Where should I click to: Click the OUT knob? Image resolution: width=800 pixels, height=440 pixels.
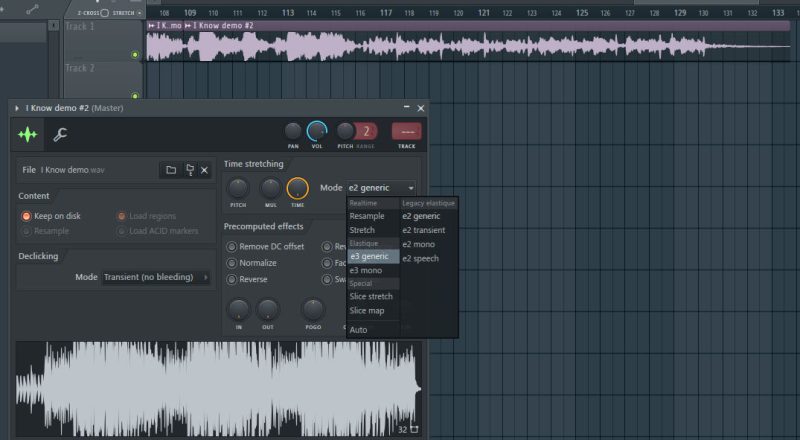(267, 309)
